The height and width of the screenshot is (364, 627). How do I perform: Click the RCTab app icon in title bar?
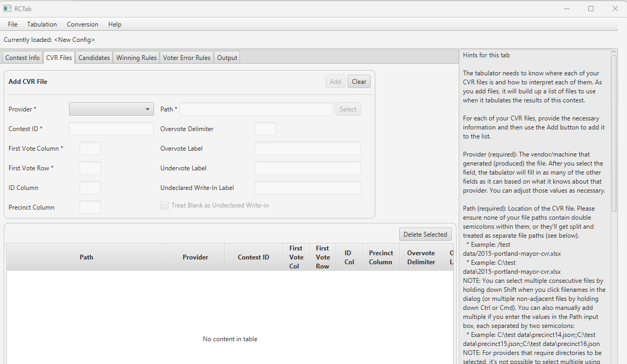click(7, 8)
